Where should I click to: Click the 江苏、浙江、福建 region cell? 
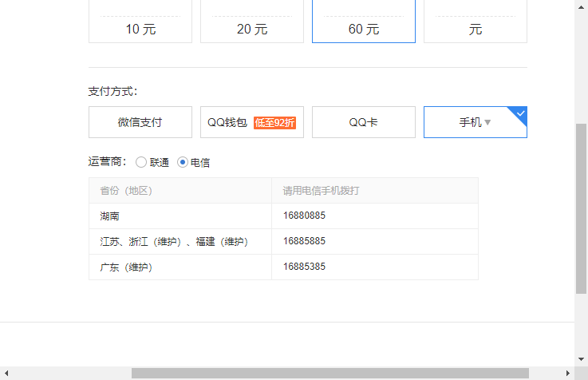click(x=180, y=242)
